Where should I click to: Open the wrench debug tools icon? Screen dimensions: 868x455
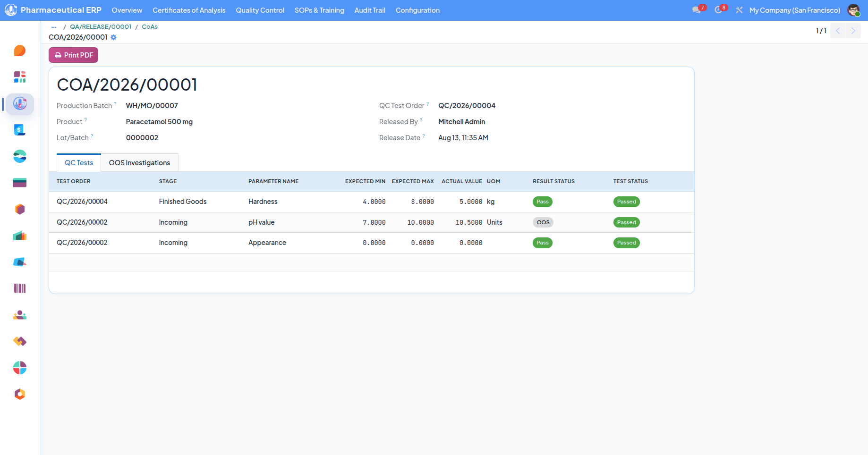(x=739, y=10)
